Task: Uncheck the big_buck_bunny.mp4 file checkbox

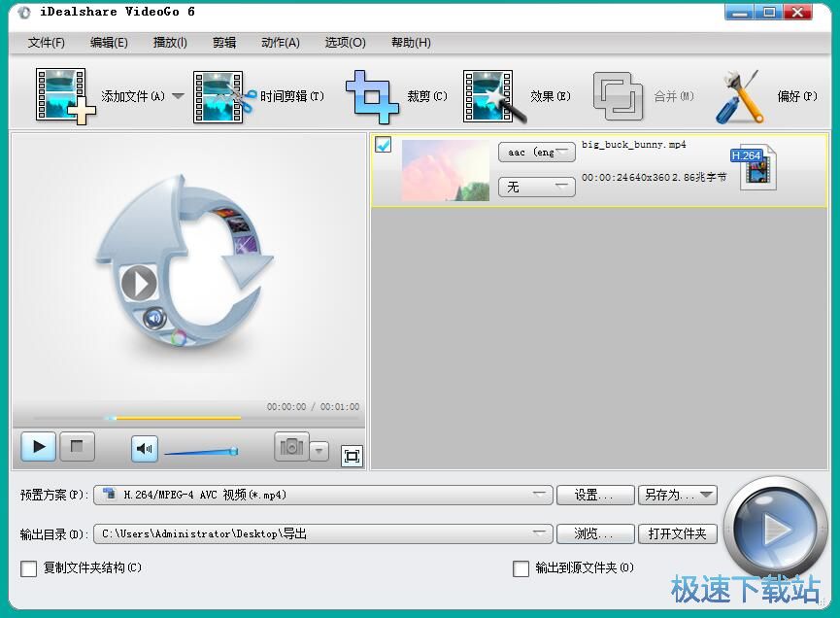Action: (383, 145)
